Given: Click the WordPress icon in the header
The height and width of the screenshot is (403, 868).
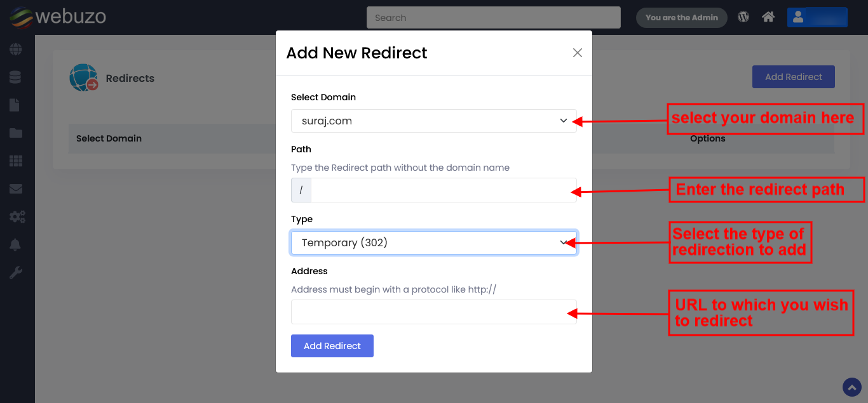Looking at the screenshot, I should (x=743, y=17).
